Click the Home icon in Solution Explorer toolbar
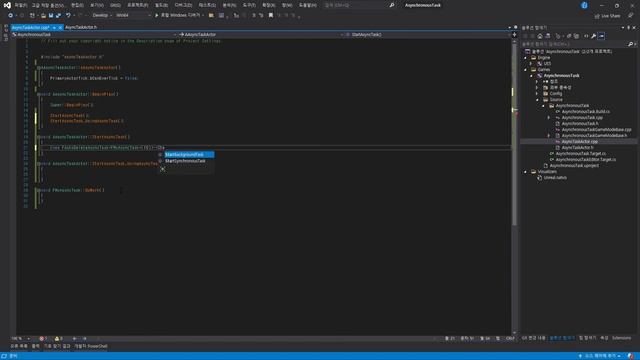 540,36
